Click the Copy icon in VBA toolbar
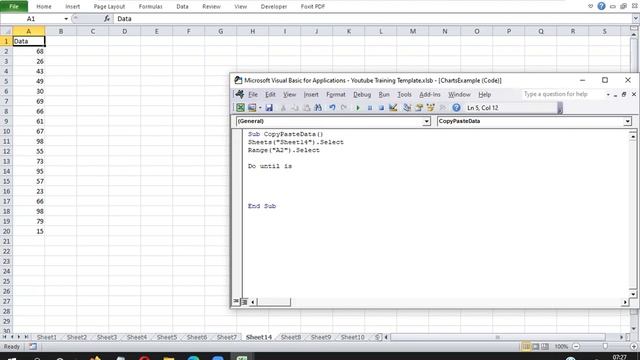 tap(295, 108)
